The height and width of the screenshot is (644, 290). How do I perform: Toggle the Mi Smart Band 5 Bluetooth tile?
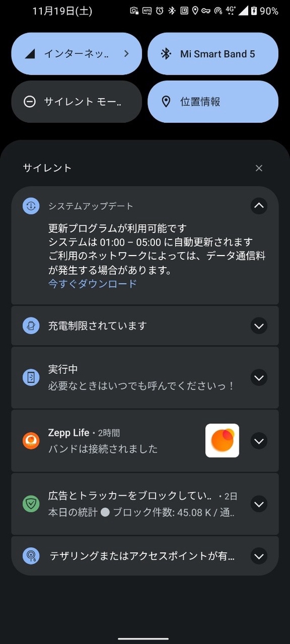pos(213,54)
